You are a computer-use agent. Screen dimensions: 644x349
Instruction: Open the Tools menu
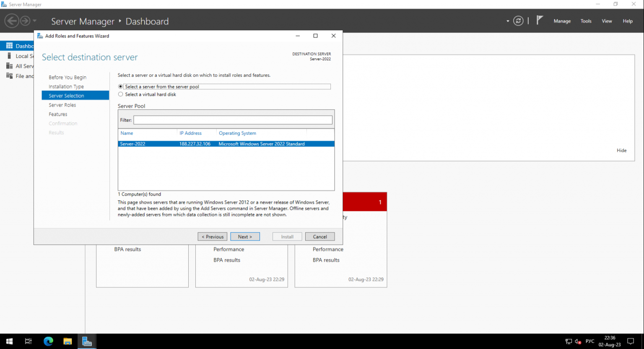[586, 21]
